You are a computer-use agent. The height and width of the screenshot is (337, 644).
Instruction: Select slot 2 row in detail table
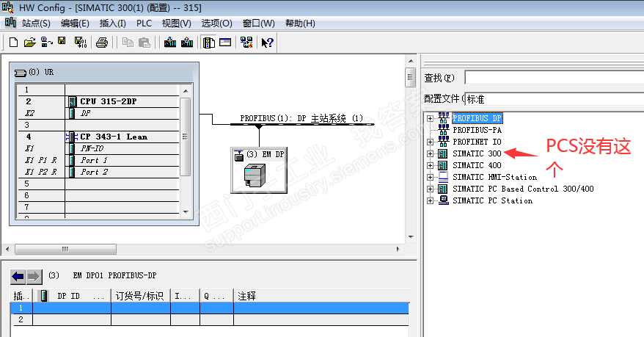pos(210,319)
